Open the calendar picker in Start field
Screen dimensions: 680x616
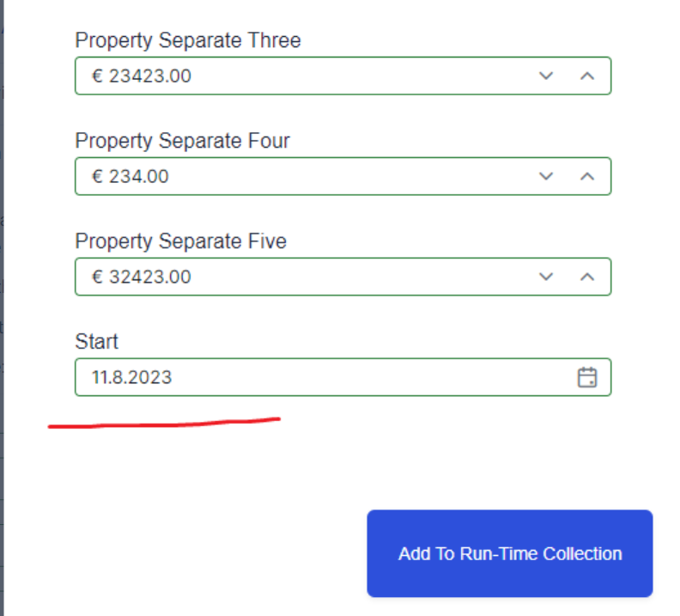(x=587, y=377)
